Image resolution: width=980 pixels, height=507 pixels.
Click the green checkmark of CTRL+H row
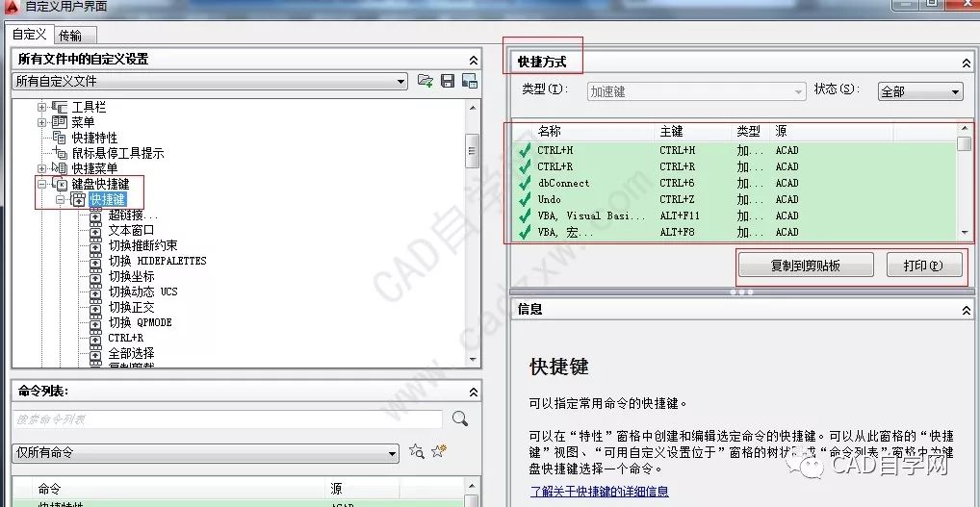pos(525,150)
